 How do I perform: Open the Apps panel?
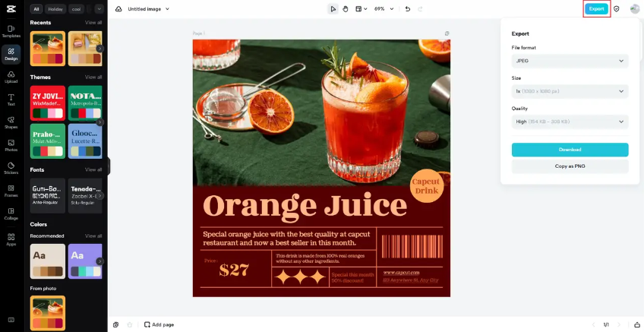click(x=11, y=239)
